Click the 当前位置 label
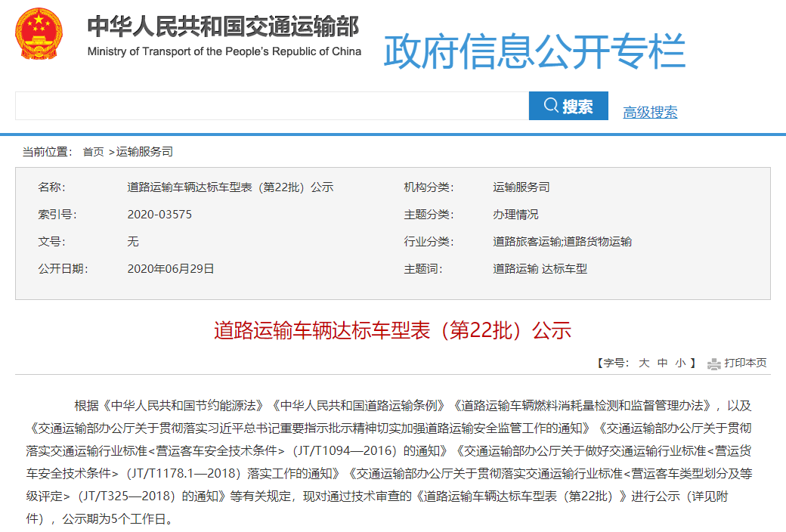This screenshot has width=786, height=532. tap(47, 151)
